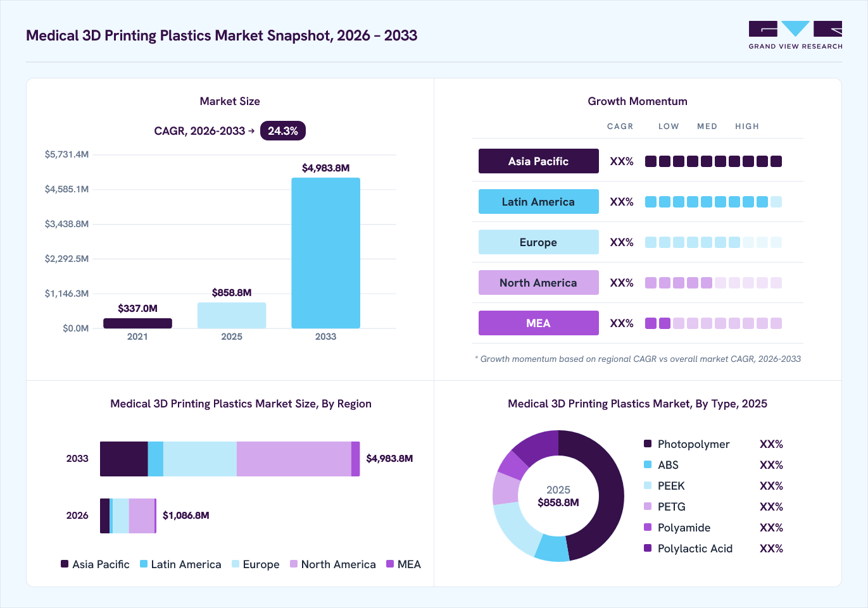Click the 2025 market size bar
This screenshot has width=868, height=608.
(x=232, y=315)
